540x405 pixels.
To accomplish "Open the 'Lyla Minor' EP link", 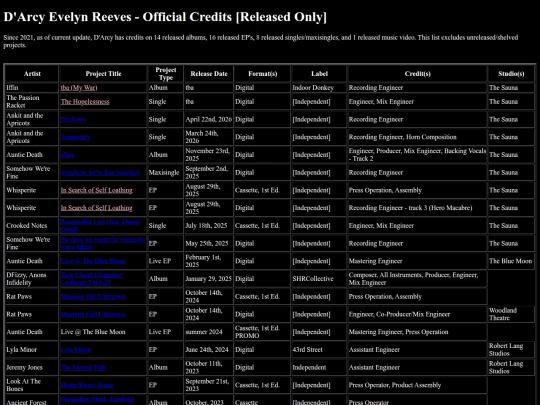I will coord(76,350).
